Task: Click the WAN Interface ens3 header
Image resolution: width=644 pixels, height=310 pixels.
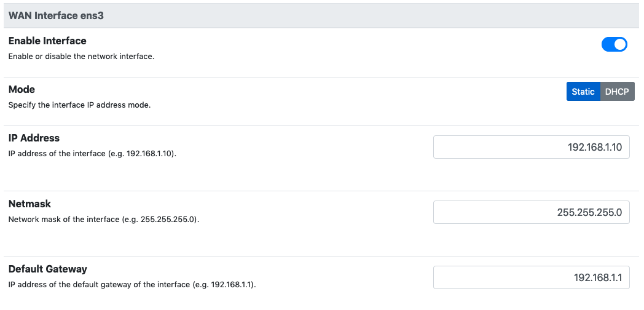Action: [x=56, y=15]
